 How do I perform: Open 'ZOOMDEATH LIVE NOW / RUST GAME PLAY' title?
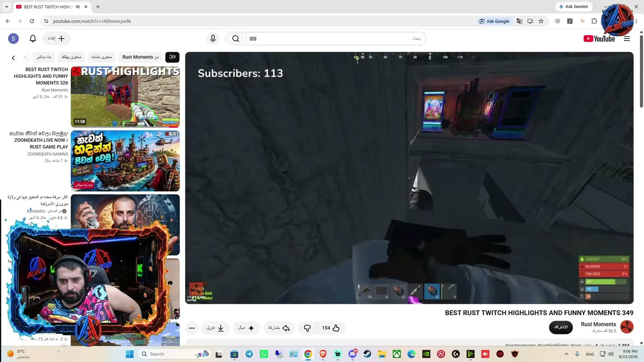point(39,140)
